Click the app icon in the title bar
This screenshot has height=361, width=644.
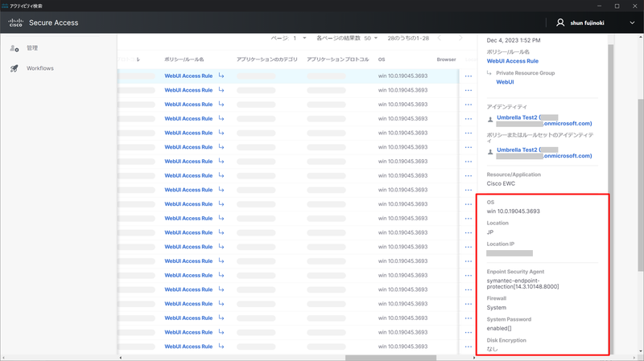[5, 6]
